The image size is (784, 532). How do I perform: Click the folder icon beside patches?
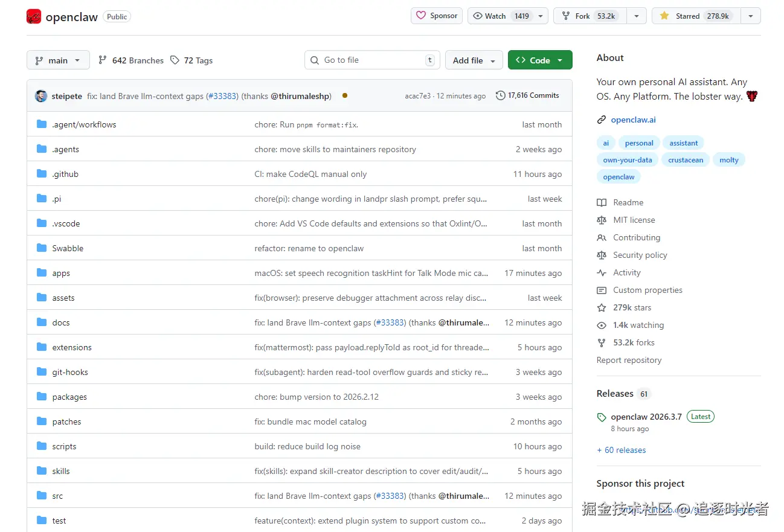(x=42, y=421)
